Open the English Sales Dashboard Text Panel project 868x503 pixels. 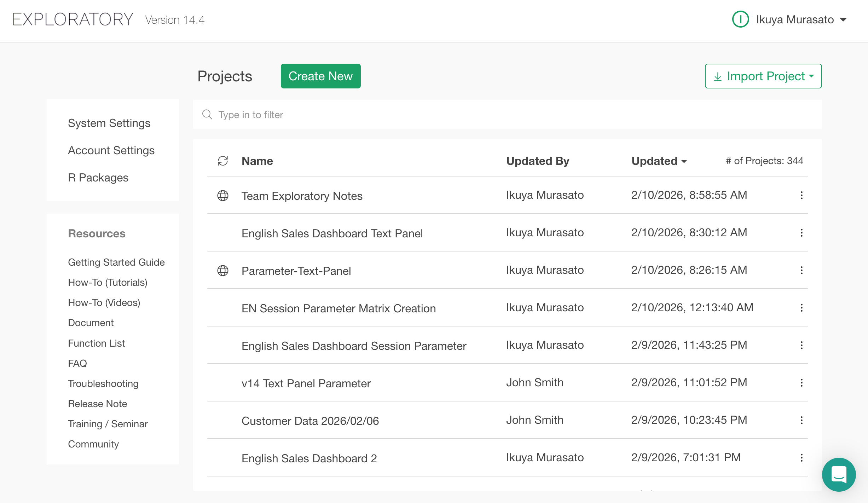tap(332, 233)
